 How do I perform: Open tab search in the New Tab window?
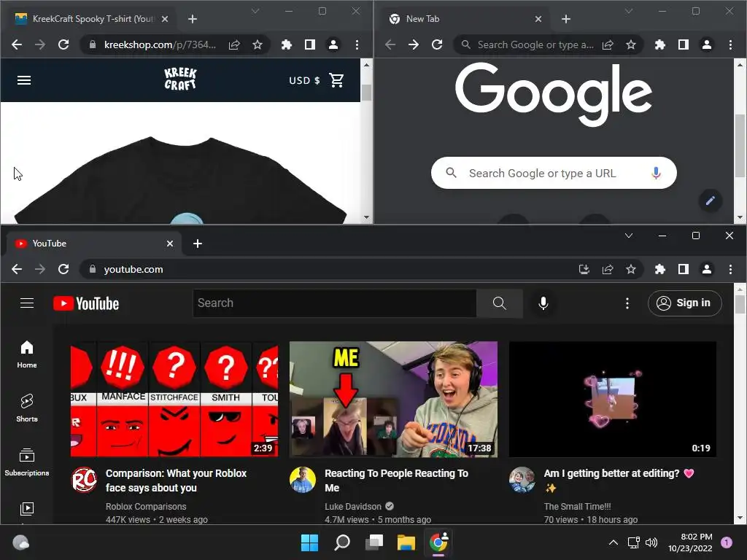[x=629, y=11]
